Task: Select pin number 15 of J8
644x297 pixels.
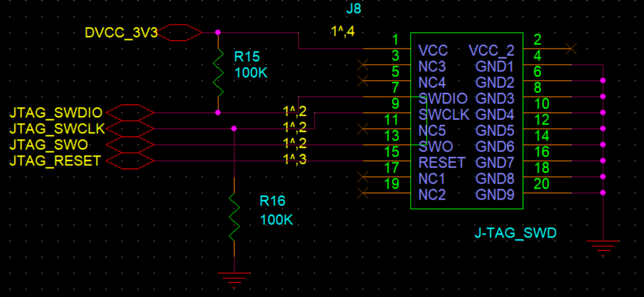Action: pyautogui.click(x=391, y=152)
